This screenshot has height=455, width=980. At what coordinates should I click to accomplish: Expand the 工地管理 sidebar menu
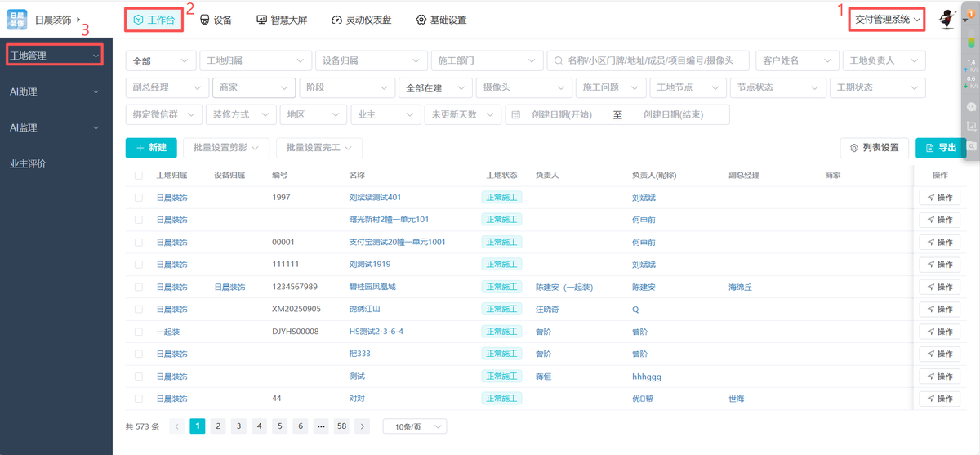click(x=56, y=56)
